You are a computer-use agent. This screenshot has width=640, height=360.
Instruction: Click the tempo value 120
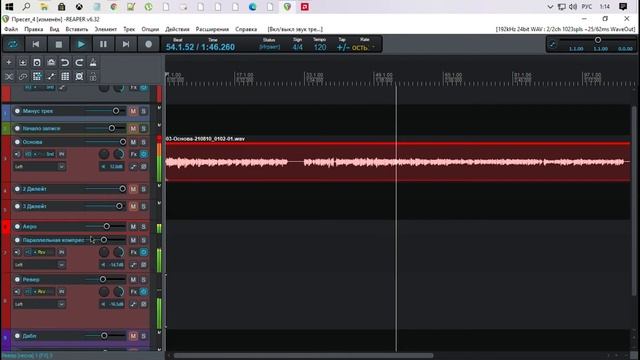[x=320, y=47]
